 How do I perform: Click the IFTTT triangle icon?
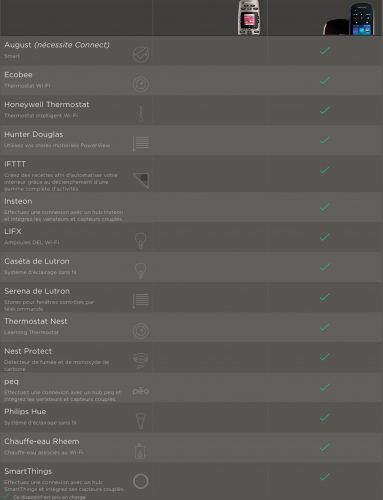tap(141, 180)
